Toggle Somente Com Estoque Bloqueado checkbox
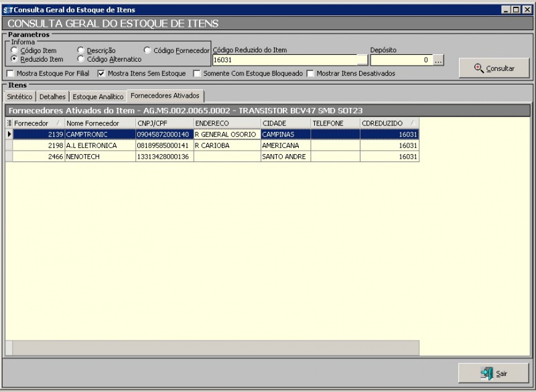Image resolution: width=536 pixels, height=392 pixels. (197, 73)
